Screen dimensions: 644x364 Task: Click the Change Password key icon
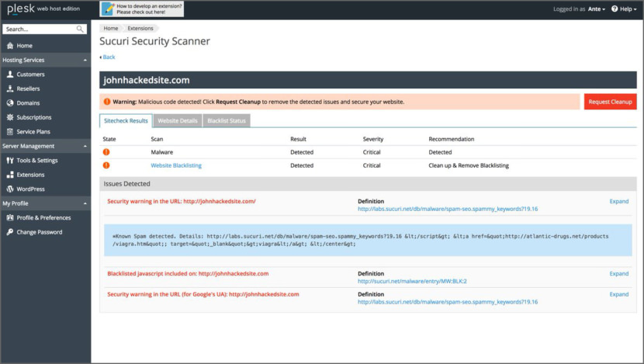click(x=10, y=232)
